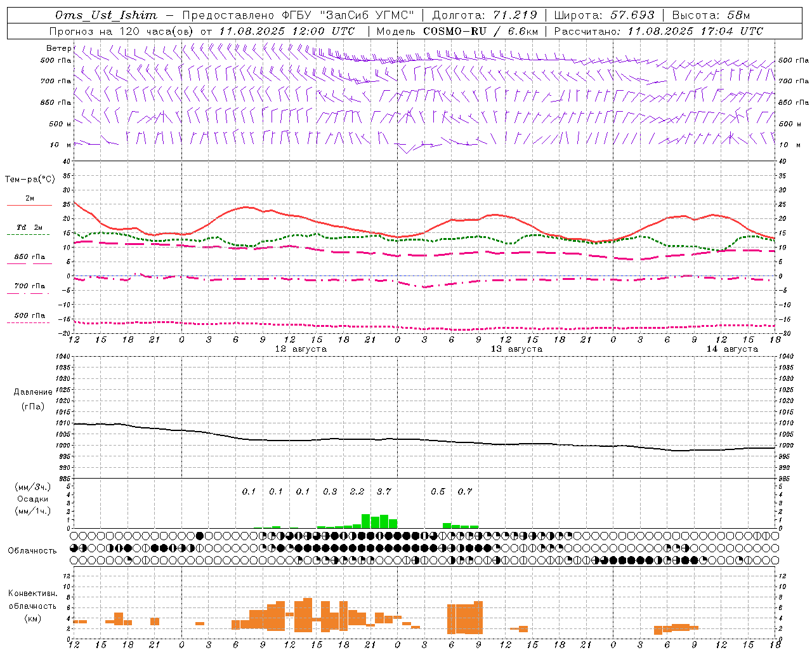This screenshot has height=650, width=812.
Task: Click the 2.2 precipitation amount
Action: point(357,491)
